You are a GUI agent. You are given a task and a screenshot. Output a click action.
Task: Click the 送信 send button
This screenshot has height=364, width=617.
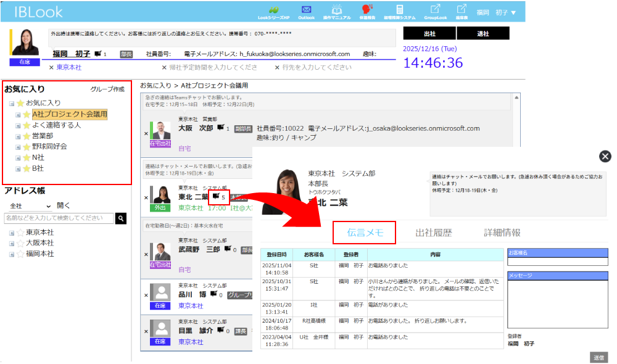(x=598, y=357)
